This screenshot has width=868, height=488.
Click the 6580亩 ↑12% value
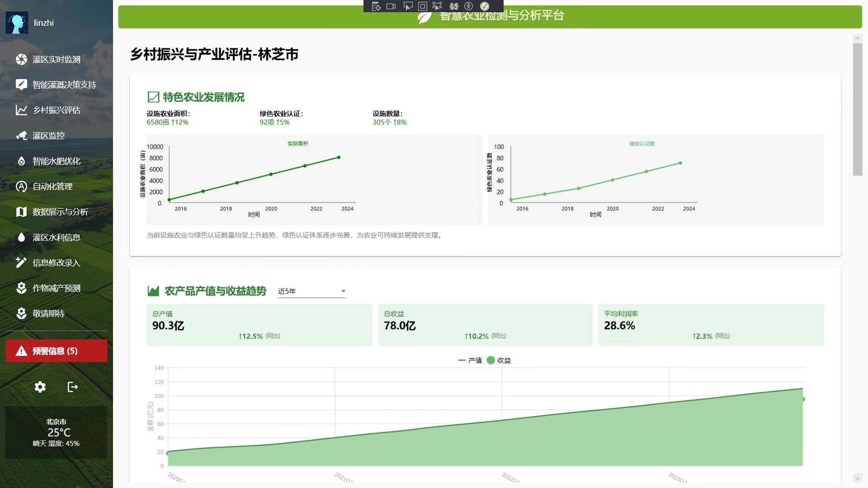167,122
